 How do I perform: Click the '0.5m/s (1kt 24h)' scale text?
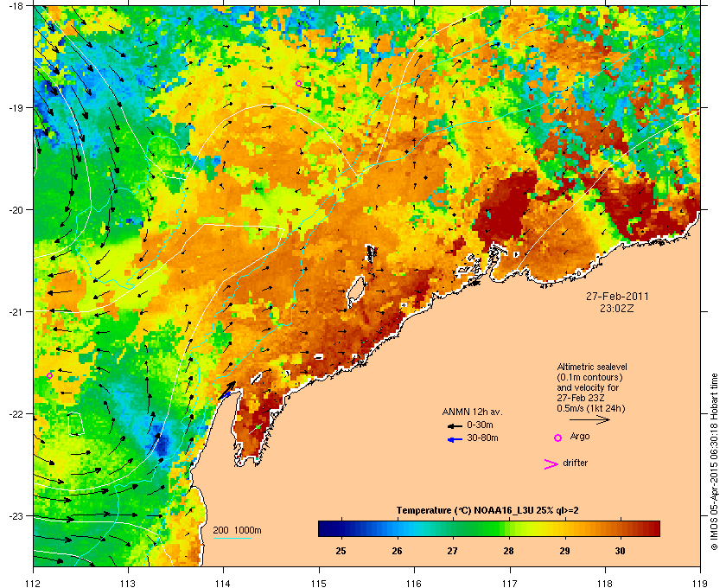point(591,409)
